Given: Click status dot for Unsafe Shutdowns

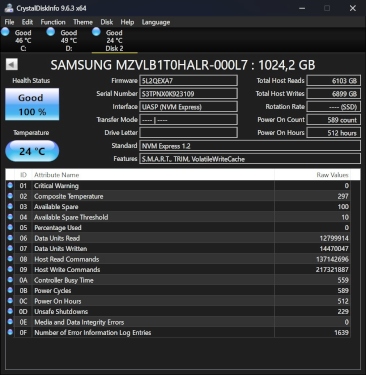Looking at the screenshot, I should 10,311.
